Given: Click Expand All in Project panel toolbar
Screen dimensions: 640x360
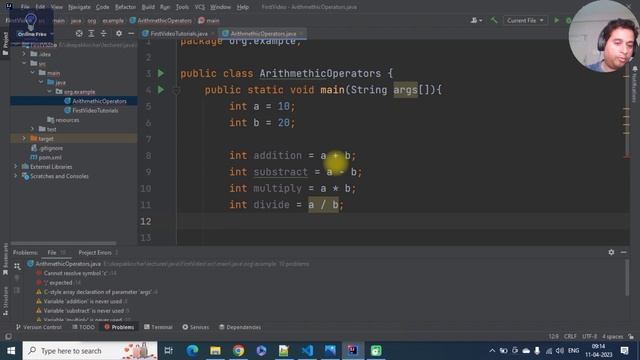Looking at the screenshot, I should click(91, 33).
